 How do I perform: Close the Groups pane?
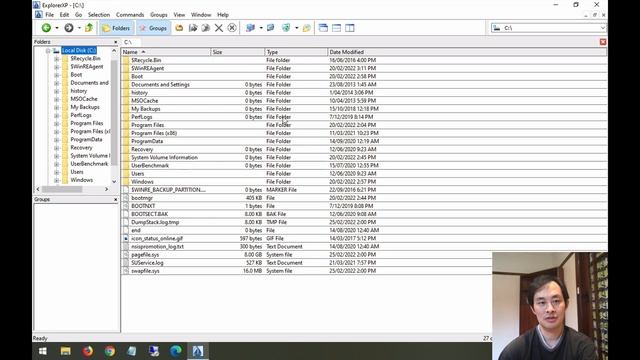tap(115, 200)
